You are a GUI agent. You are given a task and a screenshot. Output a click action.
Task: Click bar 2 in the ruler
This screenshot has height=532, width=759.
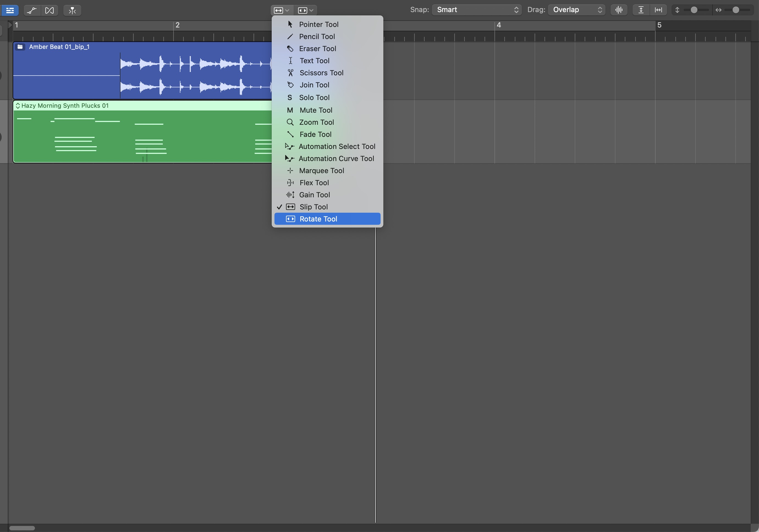tap(178, 25)
